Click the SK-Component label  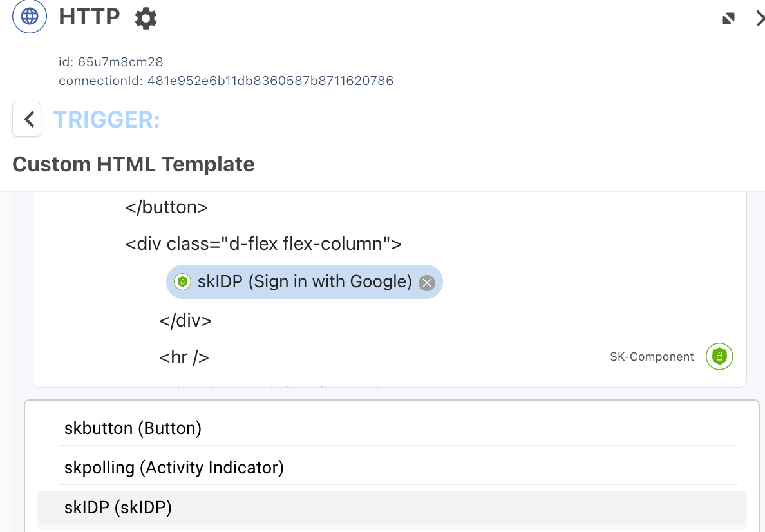652,357
